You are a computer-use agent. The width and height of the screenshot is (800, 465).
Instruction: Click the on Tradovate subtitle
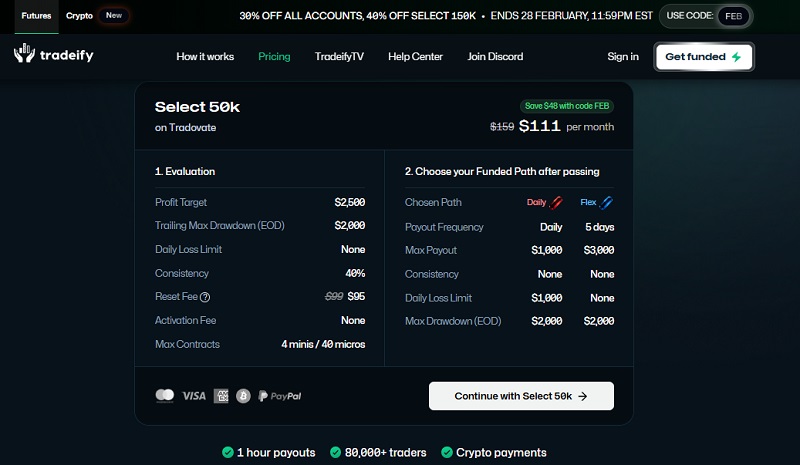tap(185, 128)
